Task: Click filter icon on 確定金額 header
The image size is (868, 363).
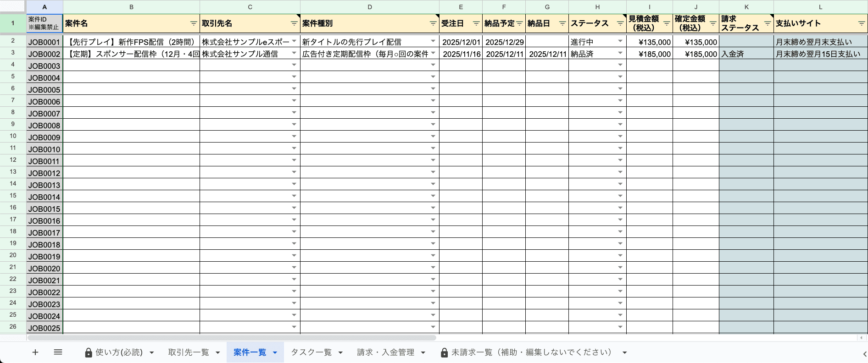Action: pos(713,23)
